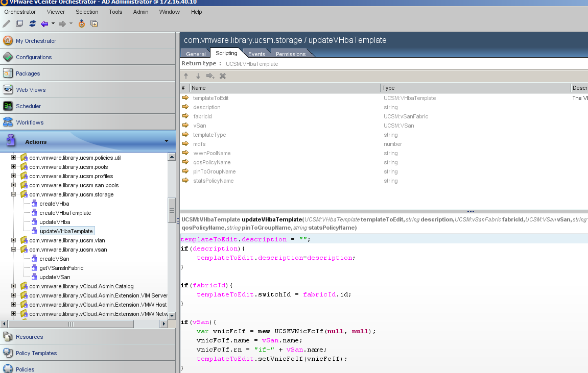The width and height of the screenshot is (588, 373).
Task: Open the back navigation history dropdown
Action: pyautogui.click(x=52, y=23)
